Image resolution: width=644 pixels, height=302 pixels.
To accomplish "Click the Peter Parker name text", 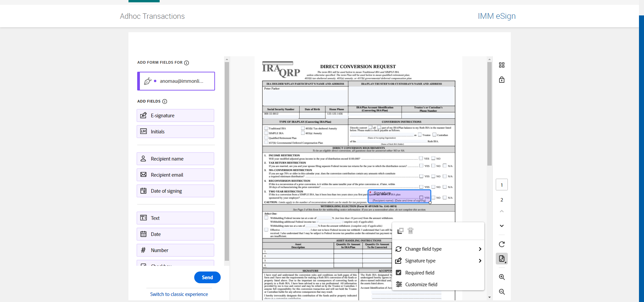I will click(x=272, y=88).
